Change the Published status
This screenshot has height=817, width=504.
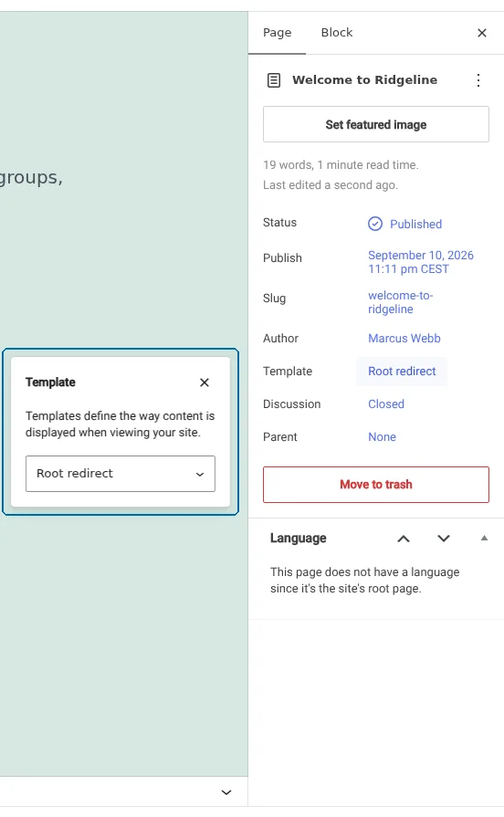pyautogui.click(x=405, y=224)
